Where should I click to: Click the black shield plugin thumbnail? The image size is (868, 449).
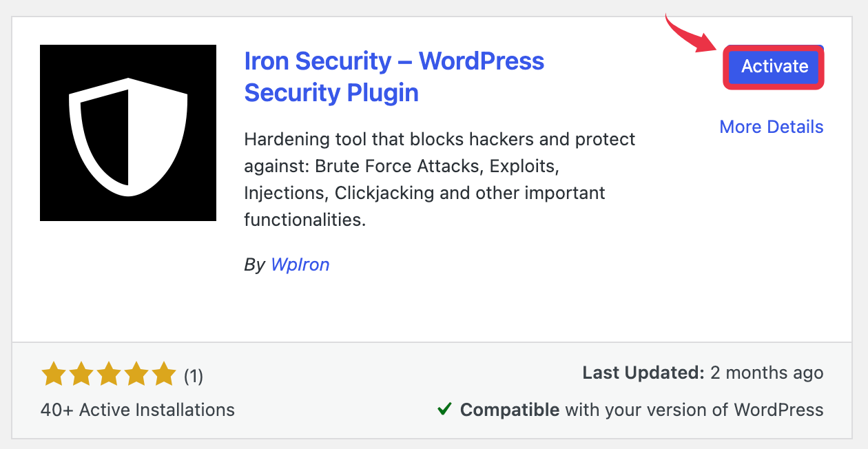[128, 133]
